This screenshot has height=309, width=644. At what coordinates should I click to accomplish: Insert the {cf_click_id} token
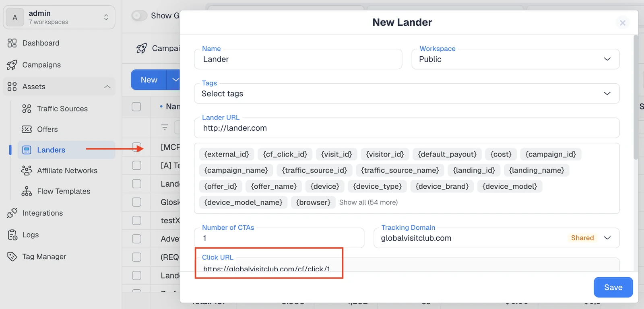coord(285,154)
